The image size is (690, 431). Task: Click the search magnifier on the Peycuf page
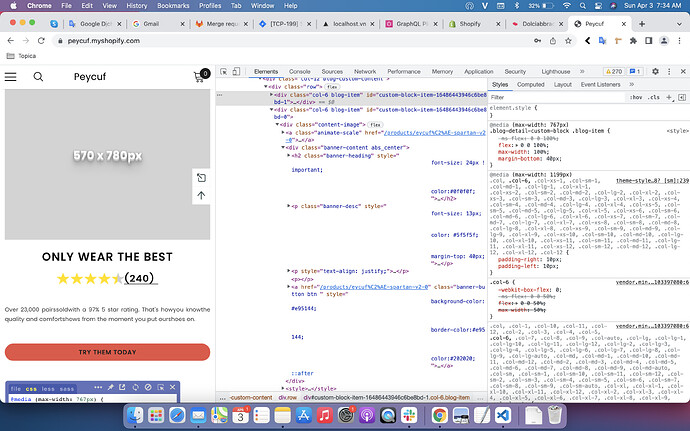click(x=38, y=77)
